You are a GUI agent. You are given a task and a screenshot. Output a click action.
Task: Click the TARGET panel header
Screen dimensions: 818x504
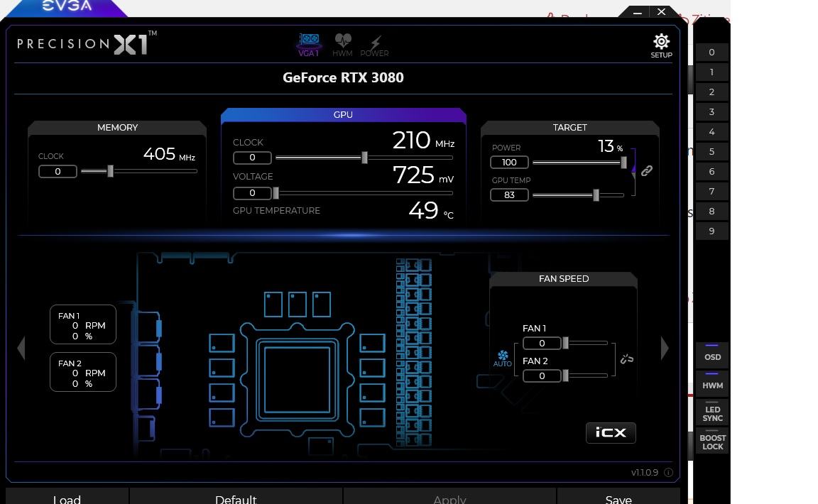tap(569, 127)
